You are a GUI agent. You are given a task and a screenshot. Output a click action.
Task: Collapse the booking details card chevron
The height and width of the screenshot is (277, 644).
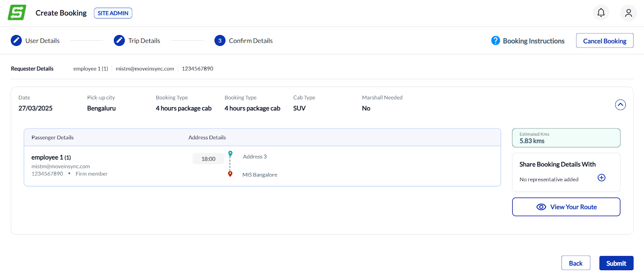point(620,105)
